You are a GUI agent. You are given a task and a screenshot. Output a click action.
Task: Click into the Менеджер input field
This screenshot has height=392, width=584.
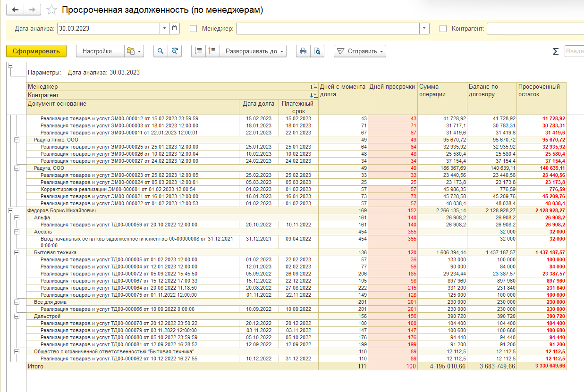[328, 28]
